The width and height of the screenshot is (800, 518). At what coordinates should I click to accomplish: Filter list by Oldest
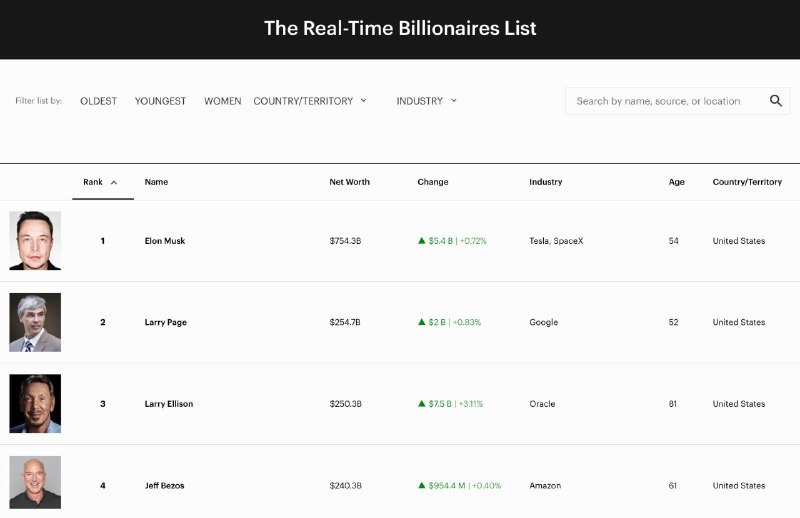[98, 101]
